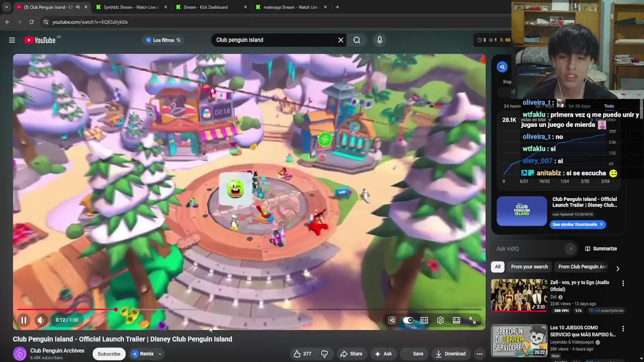The image size is (644, 362).
Task: Expand the Remix dropdown arrow
Action: [x=160, y=353]
